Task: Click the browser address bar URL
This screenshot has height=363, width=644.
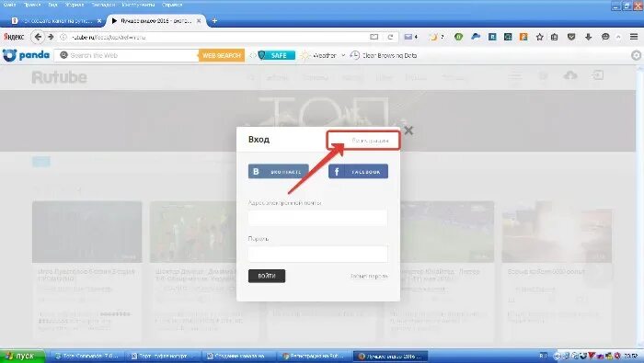Action: click(x=109, y=37)
